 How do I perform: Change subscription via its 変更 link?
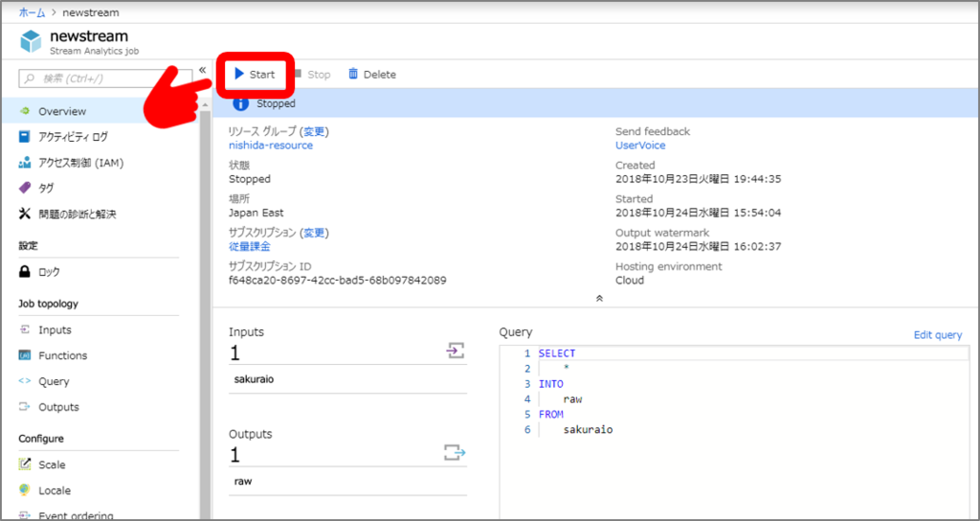[314, 233]
